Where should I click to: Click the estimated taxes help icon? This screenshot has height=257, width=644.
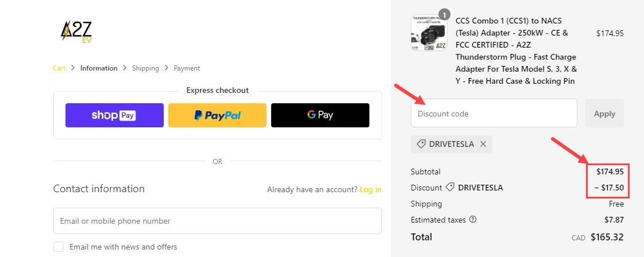point(473,220)
